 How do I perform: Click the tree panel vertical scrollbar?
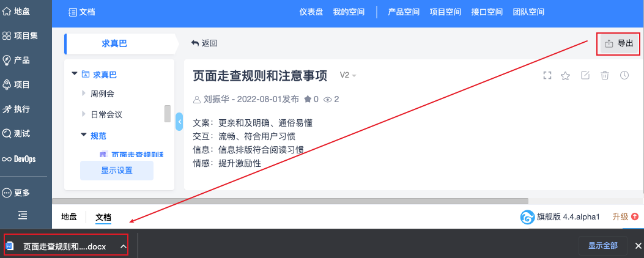167,113
